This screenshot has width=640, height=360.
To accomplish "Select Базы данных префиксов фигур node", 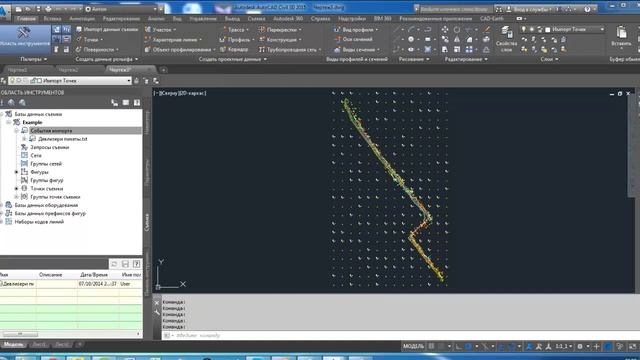I will point(50,213).
